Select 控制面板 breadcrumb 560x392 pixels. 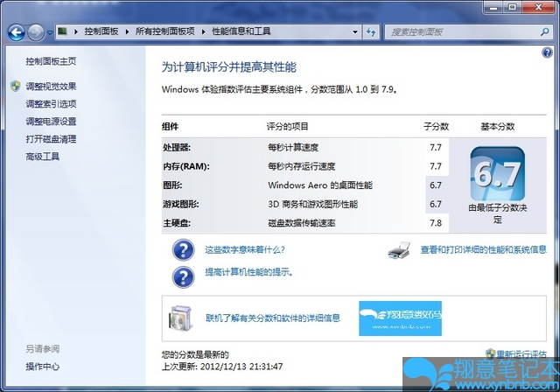(101, 31)
